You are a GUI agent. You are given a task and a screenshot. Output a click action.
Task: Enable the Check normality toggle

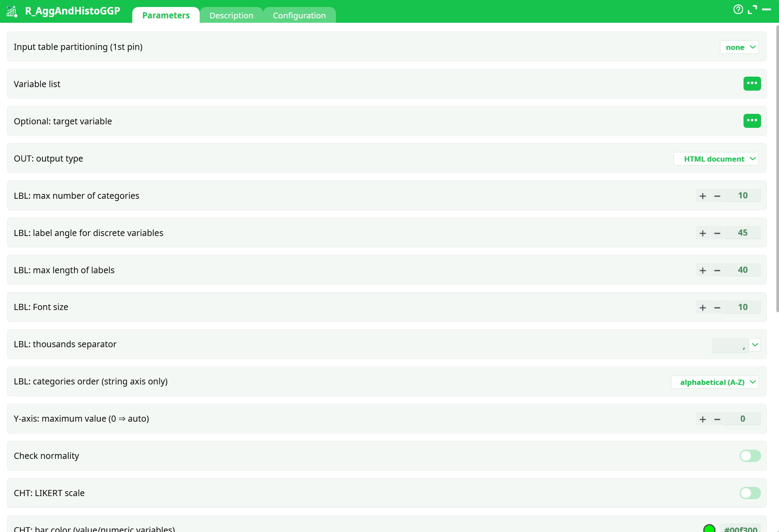(x=750, y=456)
